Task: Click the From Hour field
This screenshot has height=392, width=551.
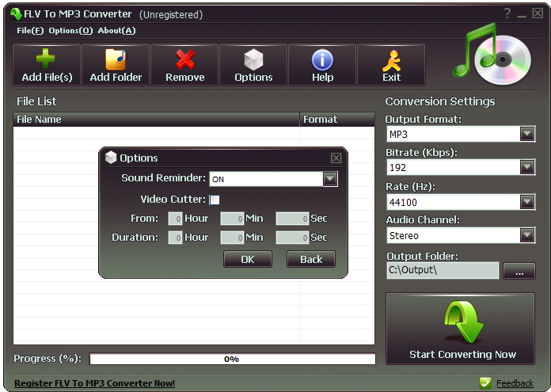Action: pos(175,219)
